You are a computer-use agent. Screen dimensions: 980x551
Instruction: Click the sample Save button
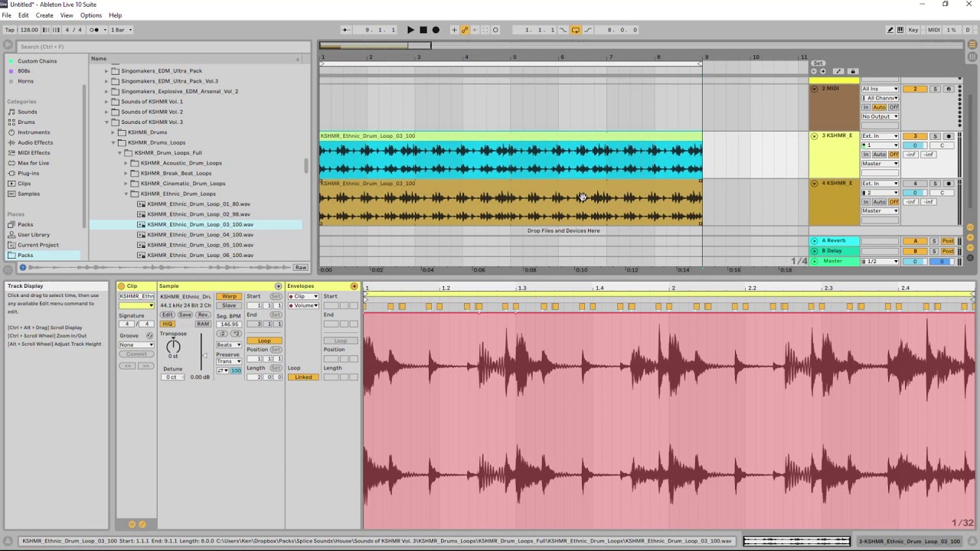pyautogui.click(x=185, y=315)
